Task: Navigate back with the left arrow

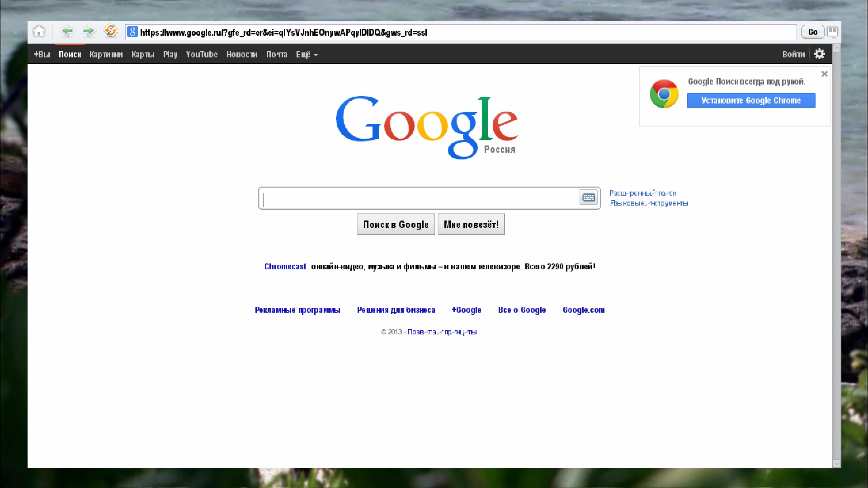Action: [67, 31]
